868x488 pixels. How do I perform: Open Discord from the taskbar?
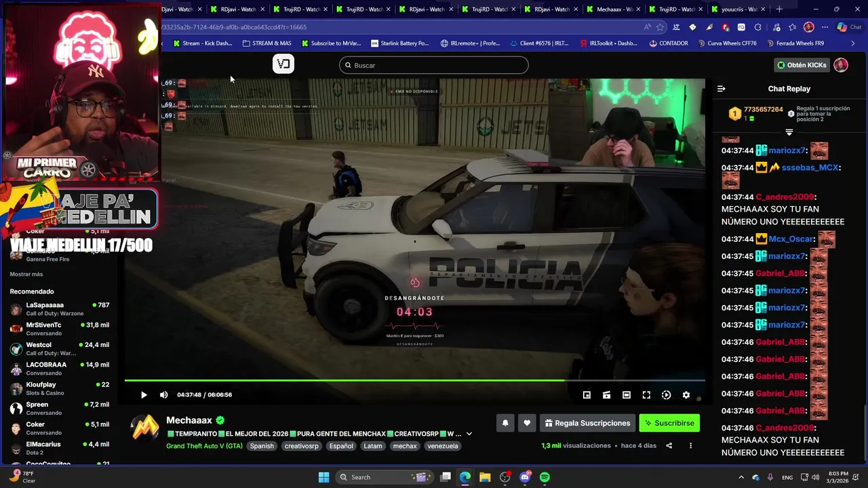point(525,477)
